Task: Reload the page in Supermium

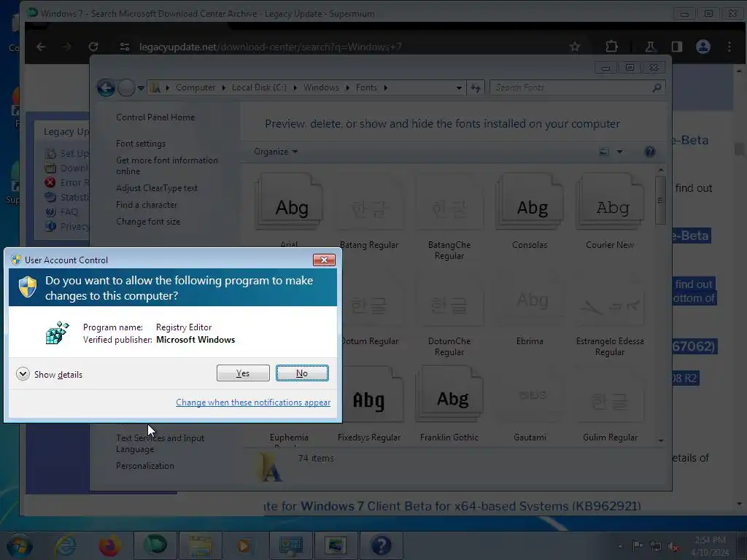Action: [x=93, y=47]
